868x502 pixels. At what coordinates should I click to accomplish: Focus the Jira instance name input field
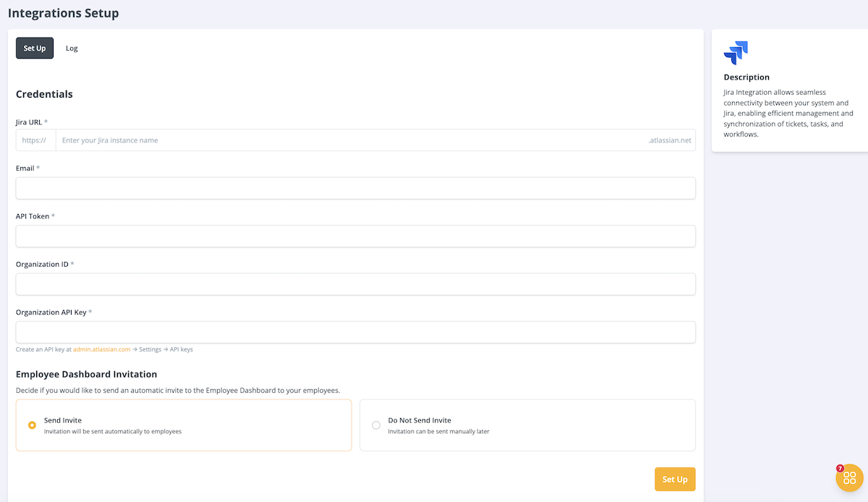[x=289, y=140]
